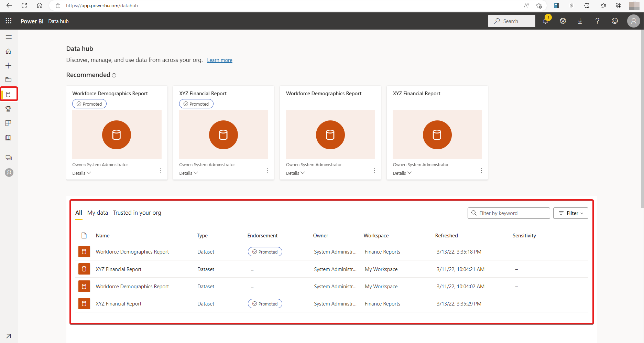Screen dimensions: 644x343
Task: Click the browser back arrow
Action: 9,6
